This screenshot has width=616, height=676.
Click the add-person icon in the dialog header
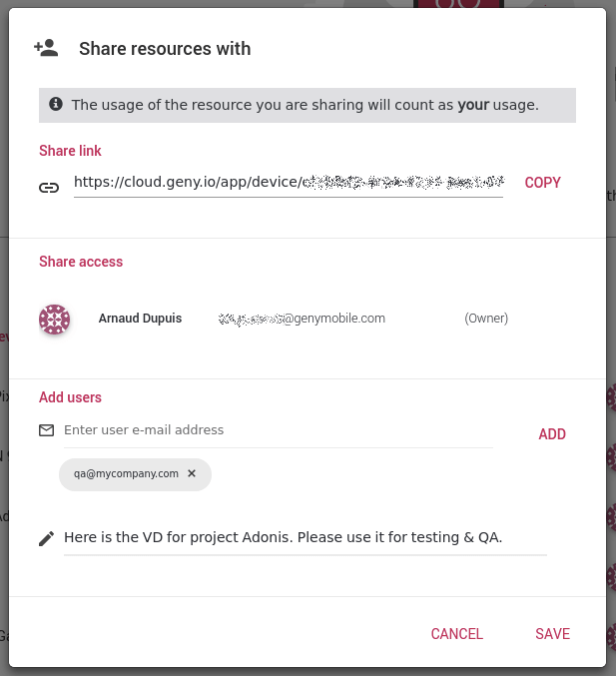click(46, 48)
